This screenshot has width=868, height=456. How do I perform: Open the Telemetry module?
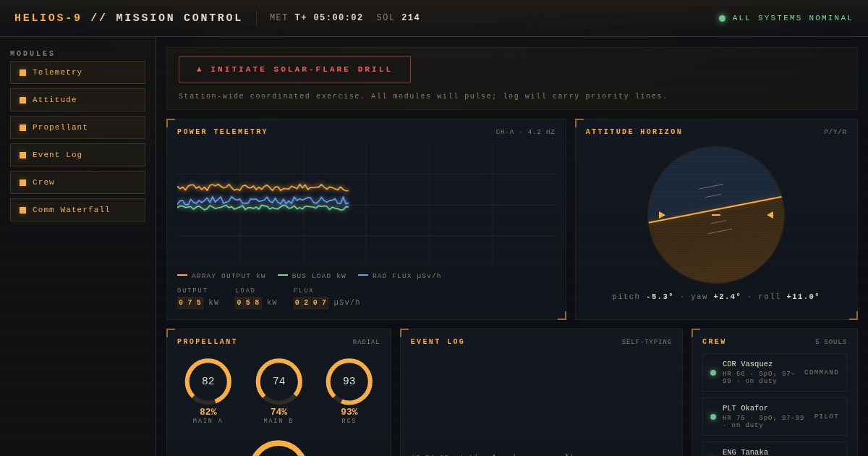pyautogui.click(x=77, y=72)
